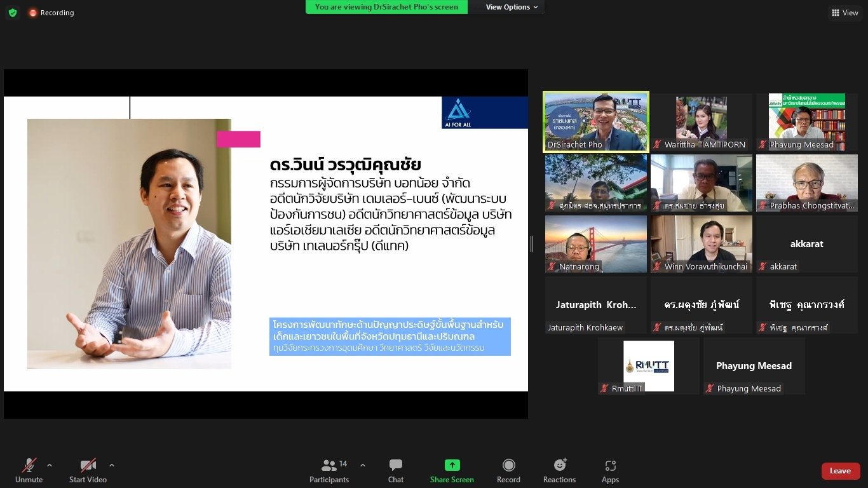Select DrSirachet Pho's video tile
The height and width of the screenshot is (488, 868).
click(596, 122)
